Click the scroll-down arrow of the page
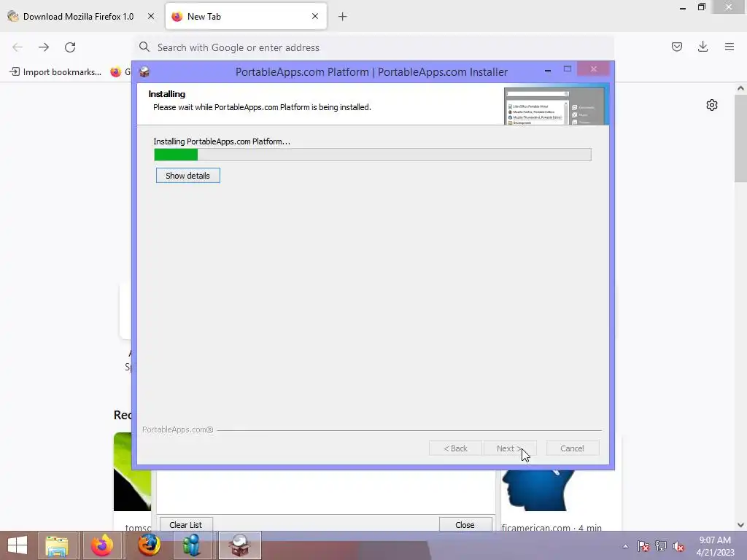 (740, 525)
